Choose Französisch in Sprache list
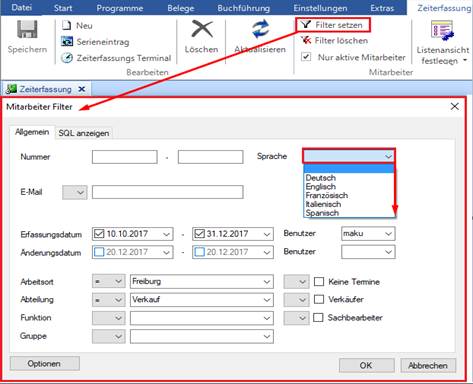This screenshot has width=473, height=384. 327,195
